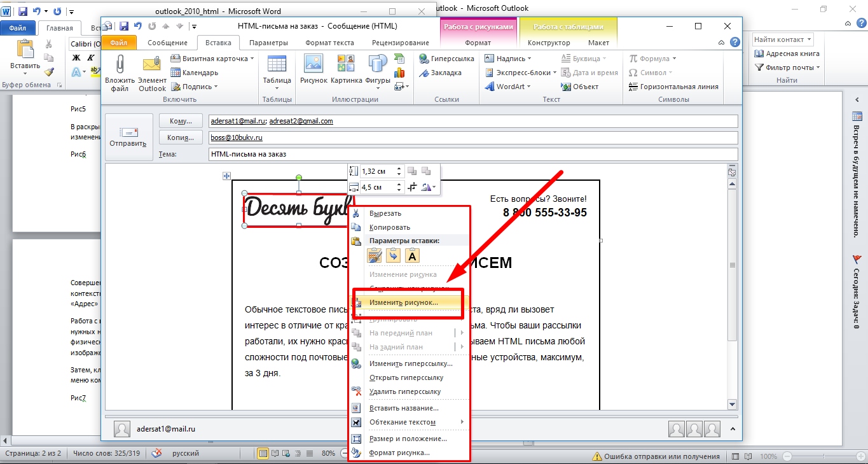Click the Отправить send button
Viewport: 868px width, 464px height.
(x=128, y=137)
